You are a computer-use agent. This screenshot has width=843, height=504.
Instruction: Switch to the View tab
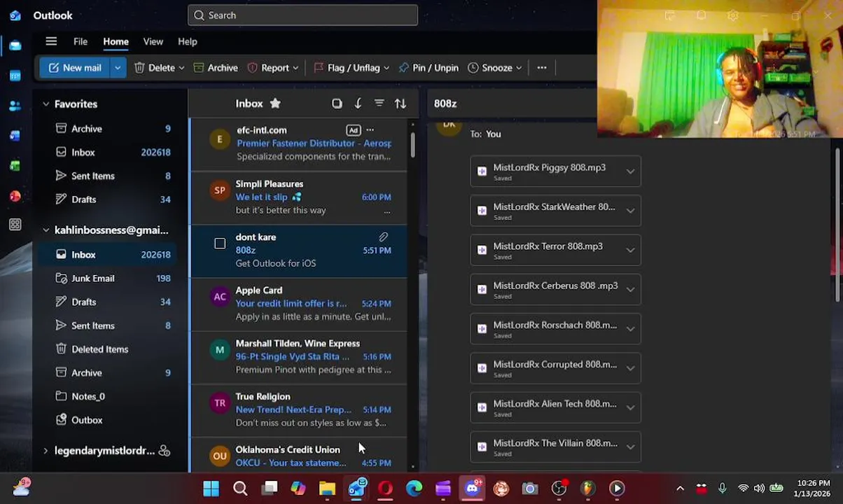click(153, 41)
